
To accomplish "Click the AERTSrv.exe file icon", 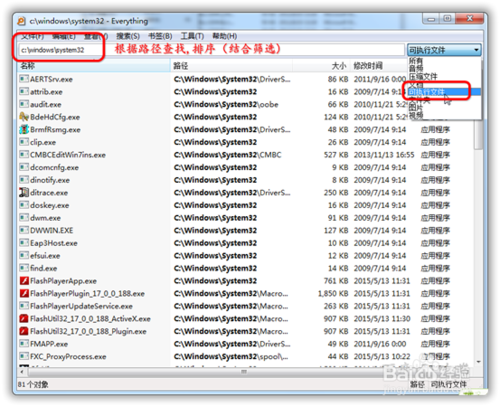I will tap(24, 79).
